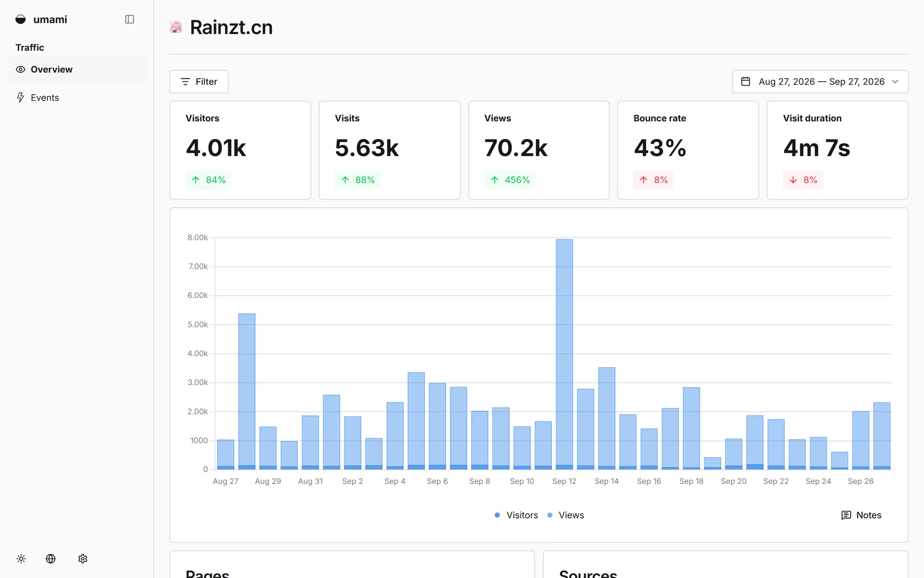Click the Rainzt.cn site favicon
Image resolution: width=924 pixels, height=578 pixels.
pos(176,27)
